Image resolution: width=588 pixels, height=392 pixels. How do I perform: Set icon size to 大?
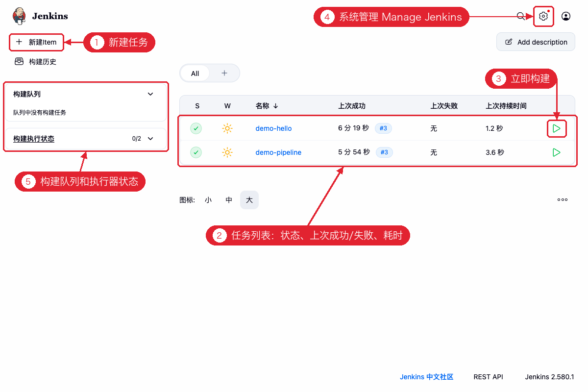pos(249,200)
